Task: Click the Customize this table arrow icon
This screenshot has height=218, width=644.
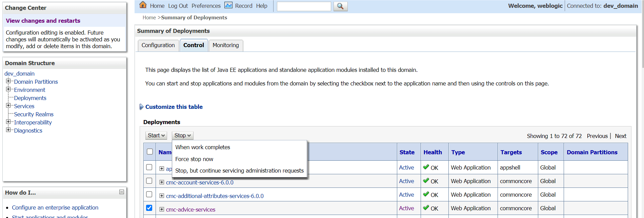Action: tap(142, 107)
